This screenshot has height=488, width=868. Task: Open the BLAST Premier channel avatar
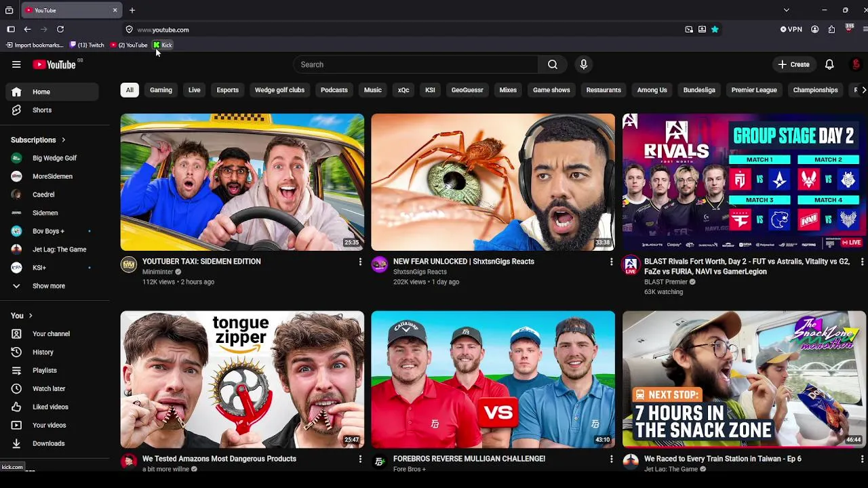631,264
